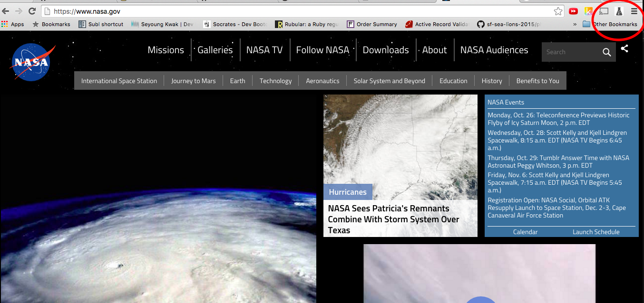Open the Nov. 6 spacewalk event
The height and width of the screenshot is (303, 644).
tap(555, 182)
